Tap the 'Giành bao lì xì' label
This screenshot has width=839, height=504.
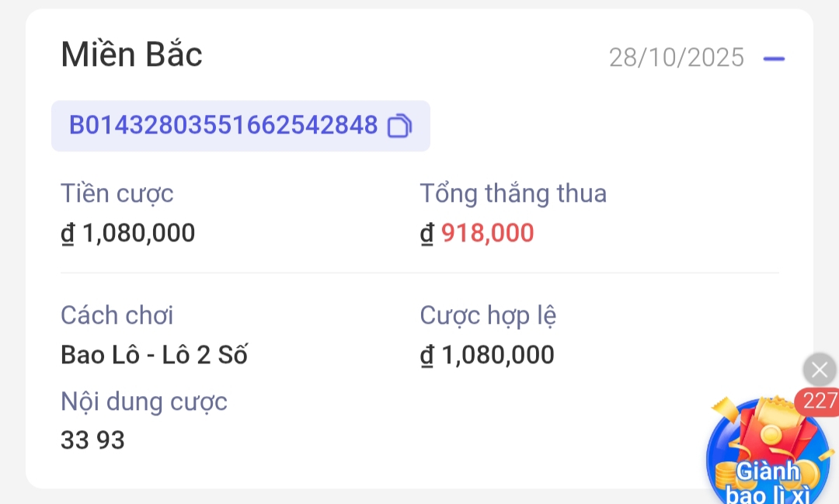point(767,483)
